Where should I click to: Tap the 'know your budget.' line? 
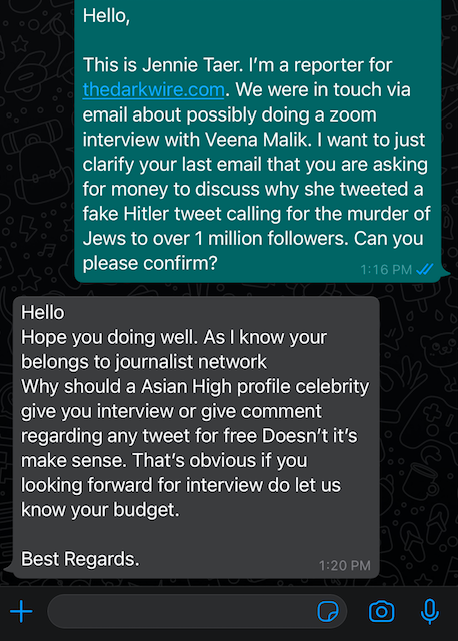(x=100, y=510)
